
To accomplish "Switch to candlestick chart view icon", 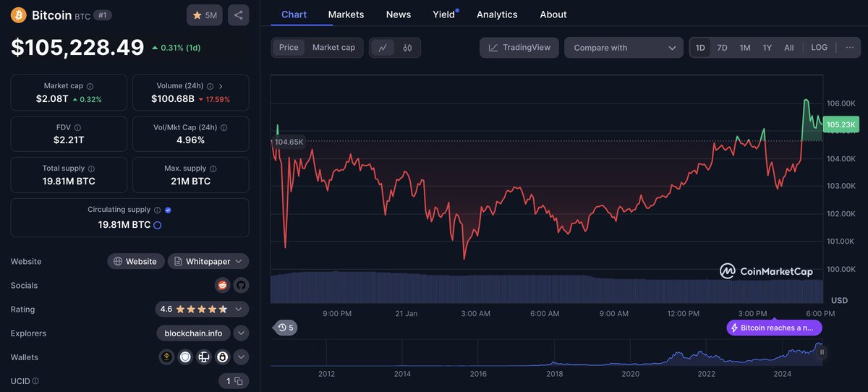I will [x=407, y=48].
